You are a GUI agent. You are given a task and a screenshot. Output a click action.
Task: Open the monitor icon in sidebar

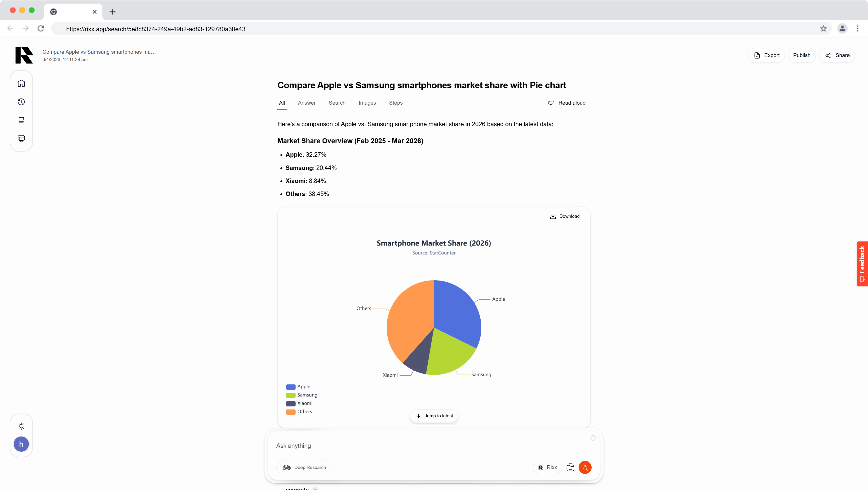point(21,138)
